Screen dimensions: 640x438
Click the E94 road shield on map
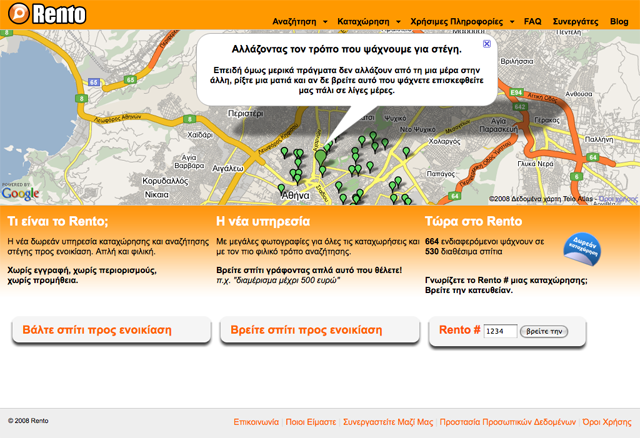516,93
